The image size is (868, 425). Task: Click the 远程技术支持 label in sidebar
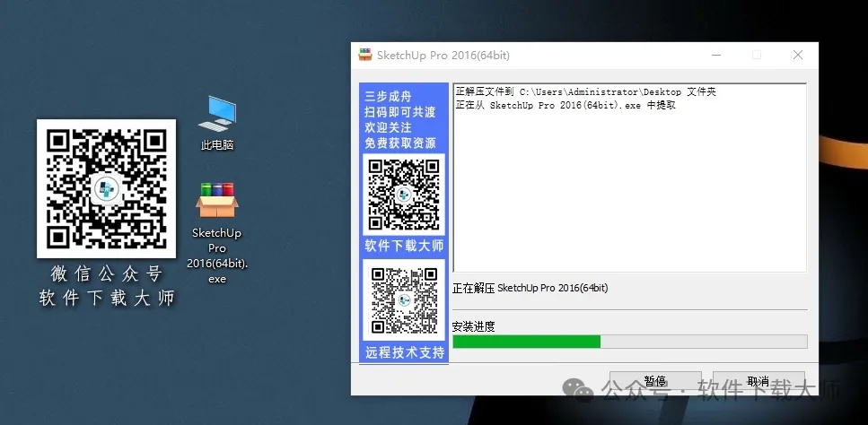tap(404, 352)
